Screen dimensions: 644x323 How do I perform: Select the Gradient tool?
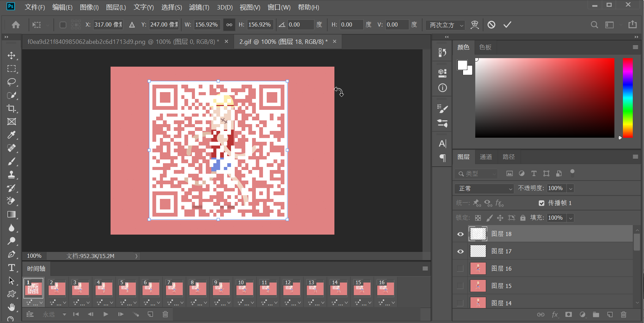click(x=12, y=214)
